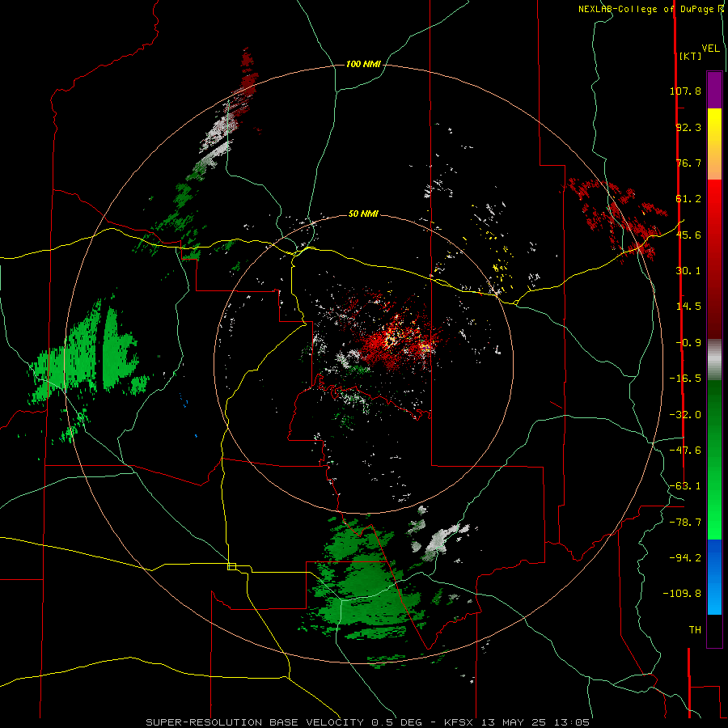Click the 14.5 legend value
The height and width of the screenshot is (728, 728).
point(688,307)
